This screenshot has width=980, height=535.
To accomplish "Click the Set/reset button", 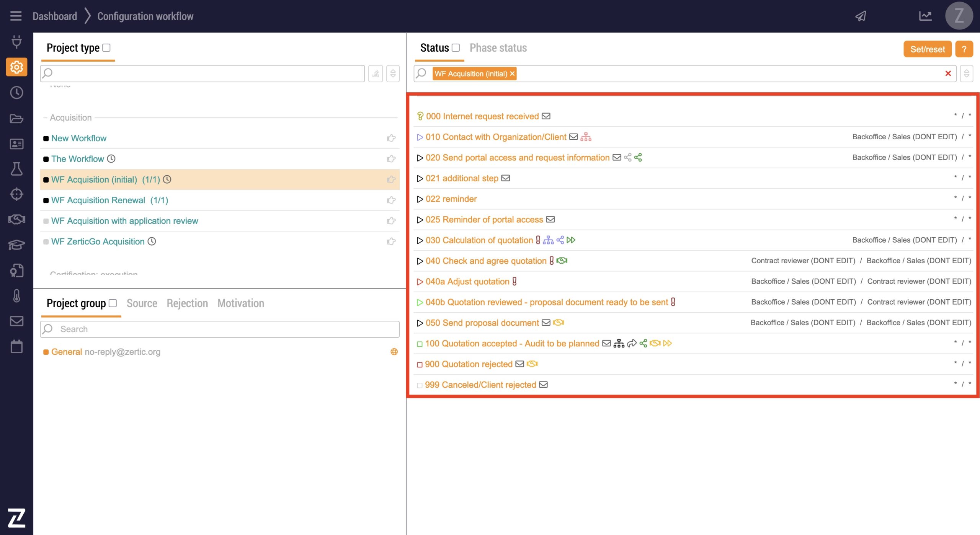I will tap(927, 49).
